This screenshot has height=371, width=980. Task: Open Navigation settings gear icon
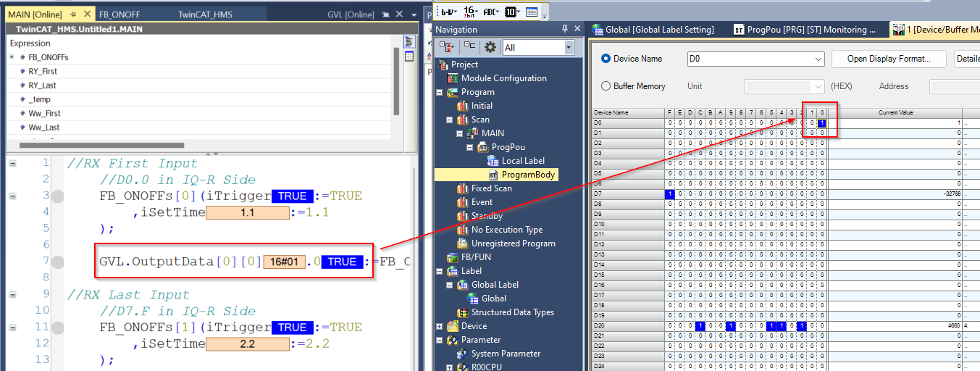(490, 47)
